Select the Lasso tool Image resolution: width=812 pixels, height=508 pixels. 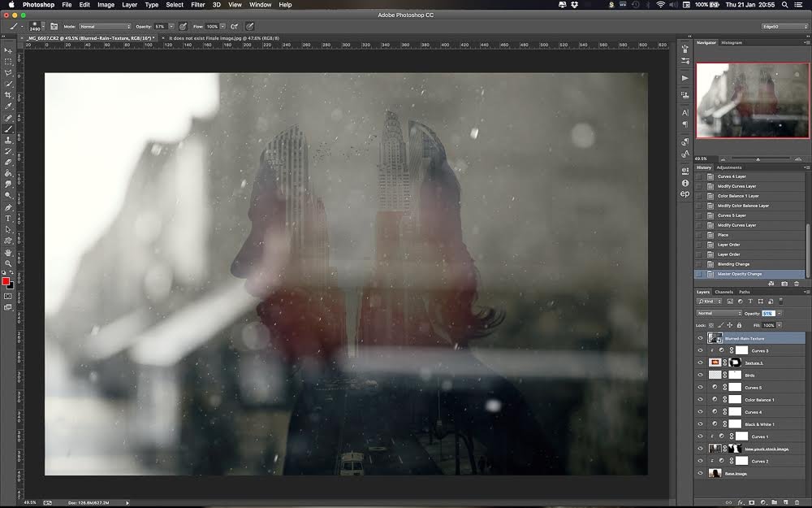[8, 72]
